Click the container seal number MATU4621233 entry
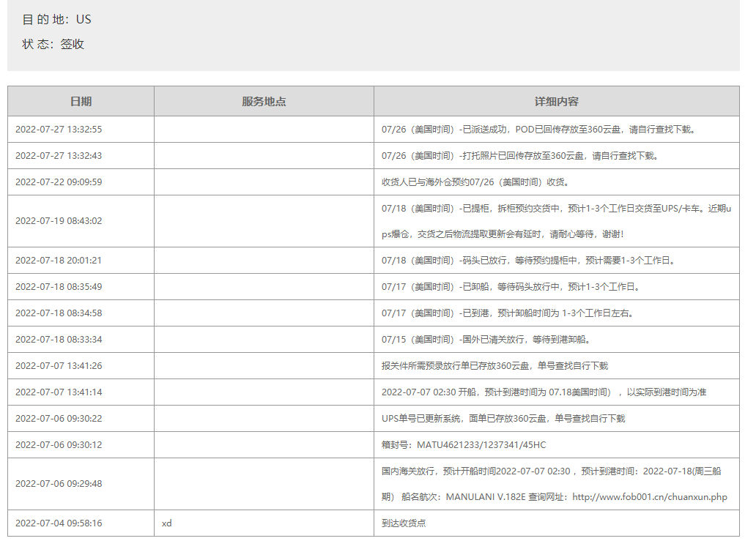Screen dimensions: 756x541 point(464,444)
